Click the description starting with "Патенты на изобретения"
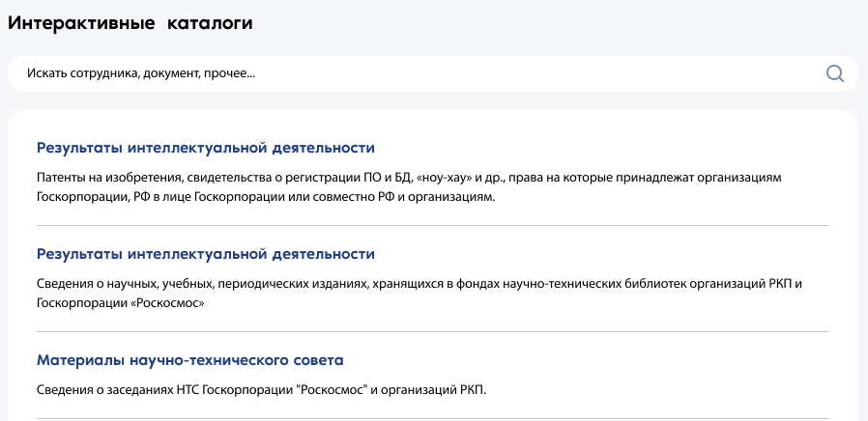 [407, 179]
